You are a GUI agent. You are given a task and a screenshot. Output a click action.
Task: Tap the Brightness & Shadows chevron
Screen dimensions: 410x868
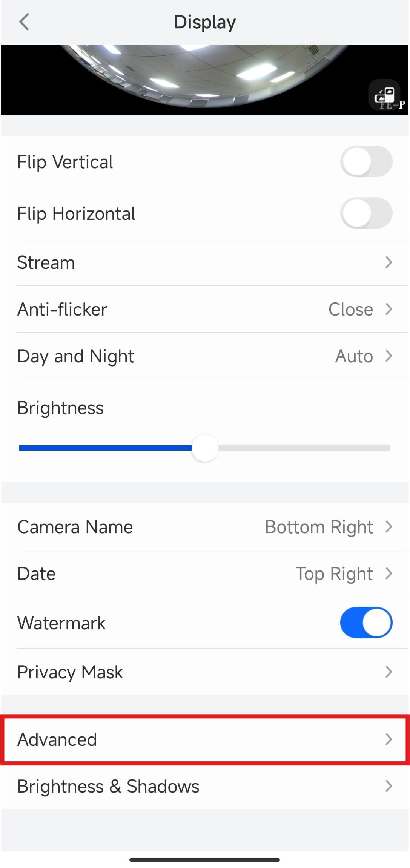[389, 786]
